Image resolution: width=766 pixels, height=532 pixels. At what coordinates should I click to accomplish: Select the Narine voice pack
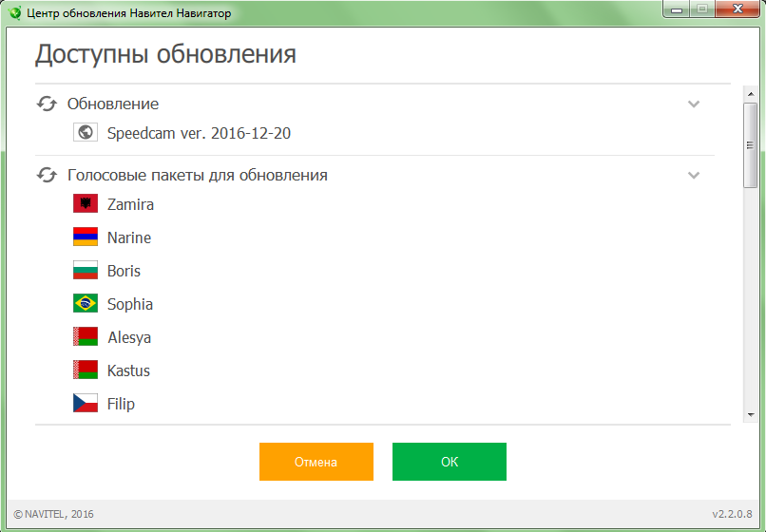(x=129, y=237)
